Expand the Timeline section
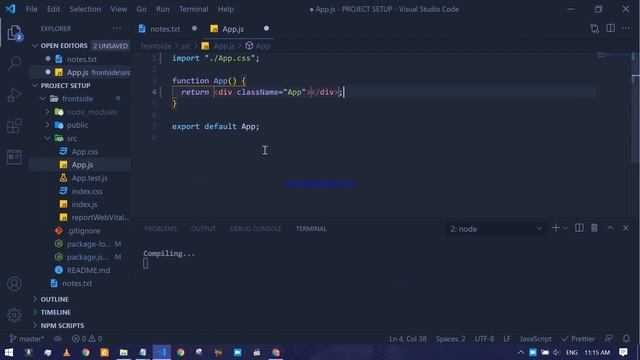 (x=35, y=312)
